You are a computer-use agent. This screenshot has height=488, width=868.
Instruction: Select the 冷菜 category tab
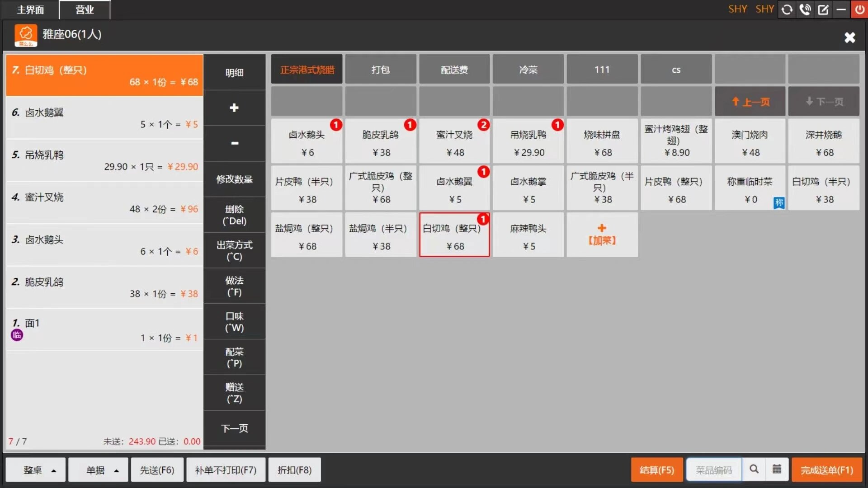point(528,70)
